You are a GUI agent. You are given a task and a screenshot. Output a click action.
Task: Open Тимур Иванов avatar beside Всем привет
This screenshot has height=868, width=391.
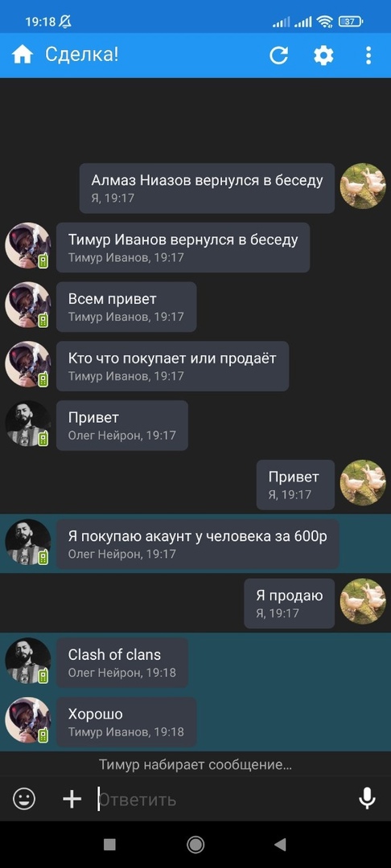[27, 305]
